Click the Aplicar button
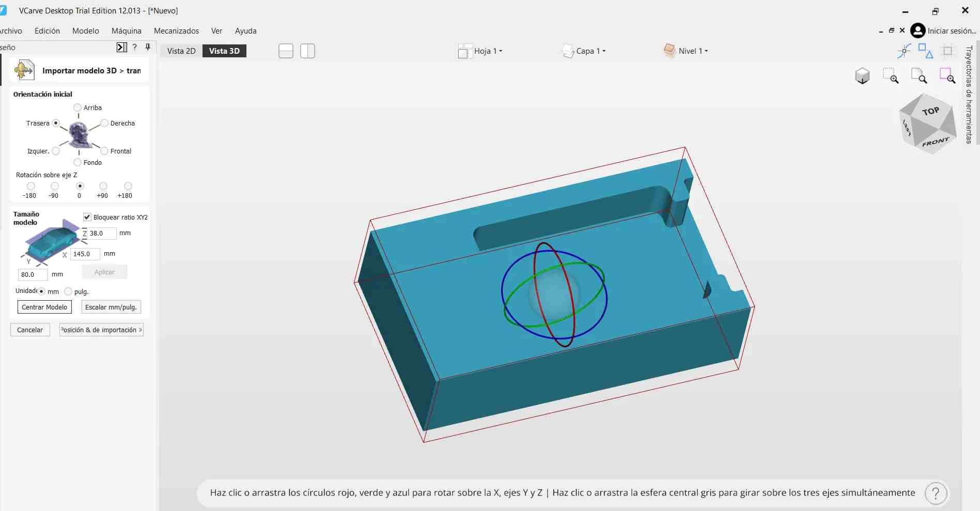Screen dimensions: 980x511 [x=104, y=272]
